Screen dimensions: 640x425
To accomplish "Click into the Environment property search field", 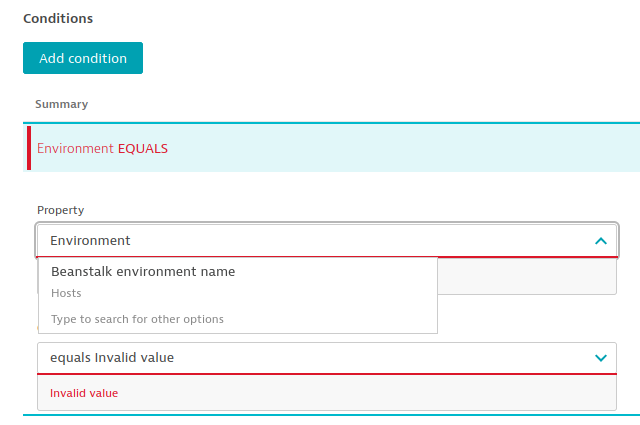I will pyautogui.click(x=300, y=241).
